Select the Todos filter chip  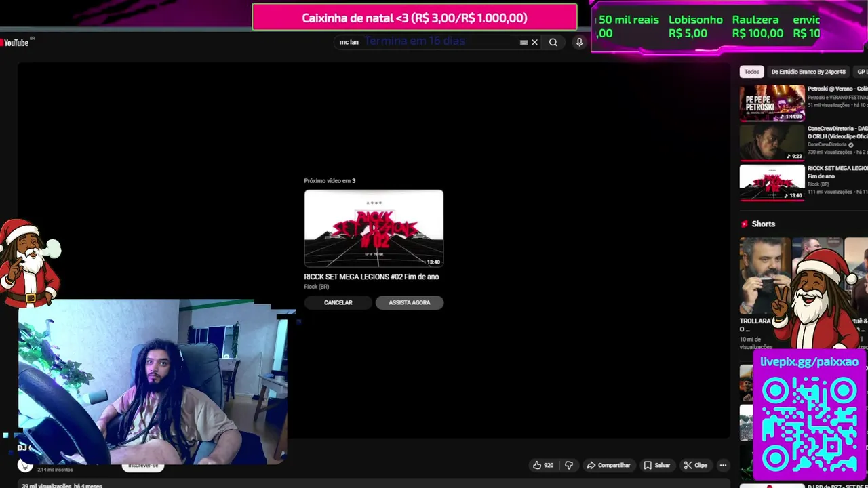click(751, 72)
